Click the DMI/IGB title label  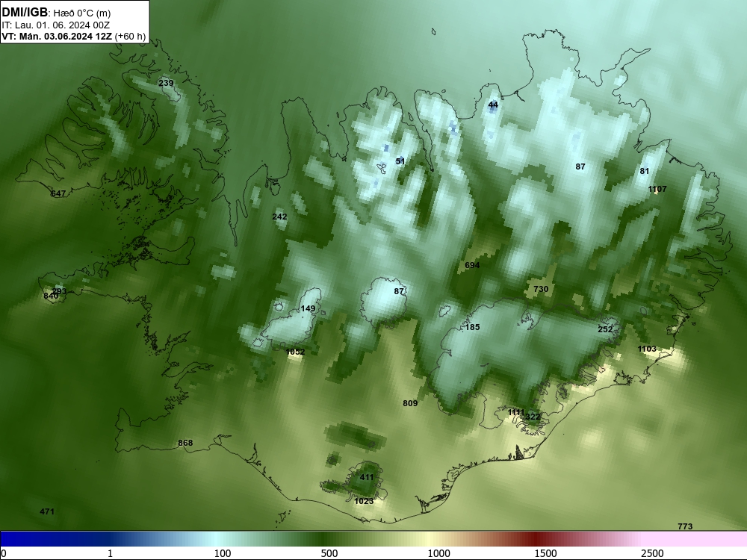pos(25,13)
